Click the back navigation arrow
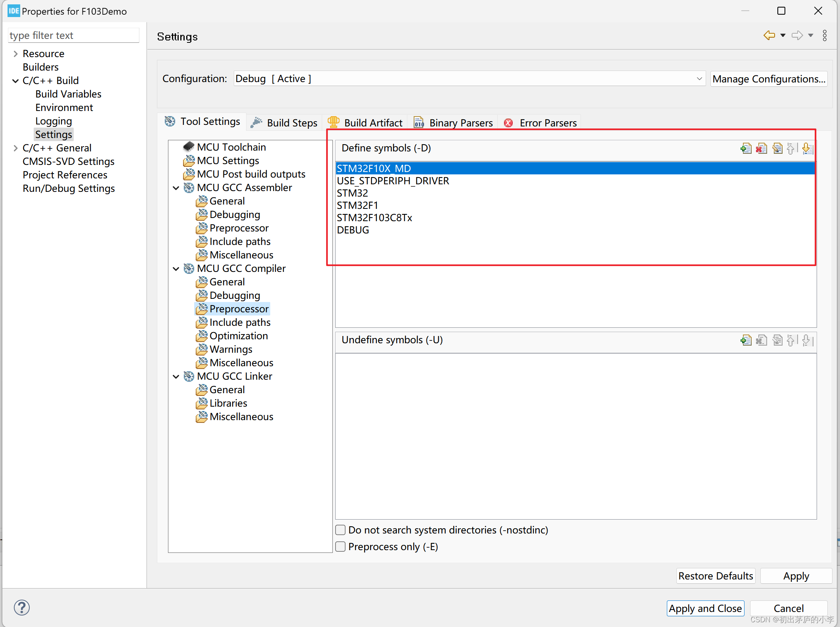This screenshot has width=840, height=627. (769, 35)
